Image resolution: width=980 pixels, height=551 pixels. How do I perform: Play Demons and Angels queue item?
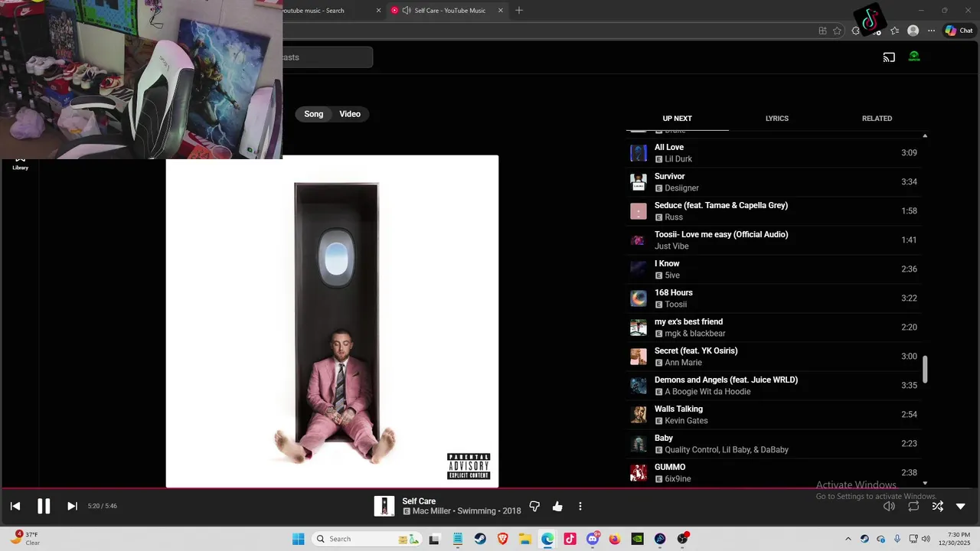[x=773, y=386]
